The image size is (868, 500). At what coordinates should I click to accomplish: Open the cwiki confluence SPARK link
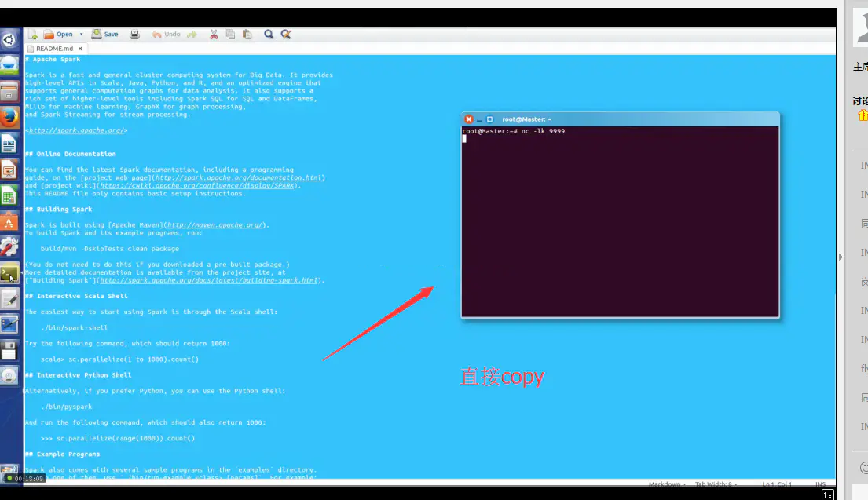198,186
